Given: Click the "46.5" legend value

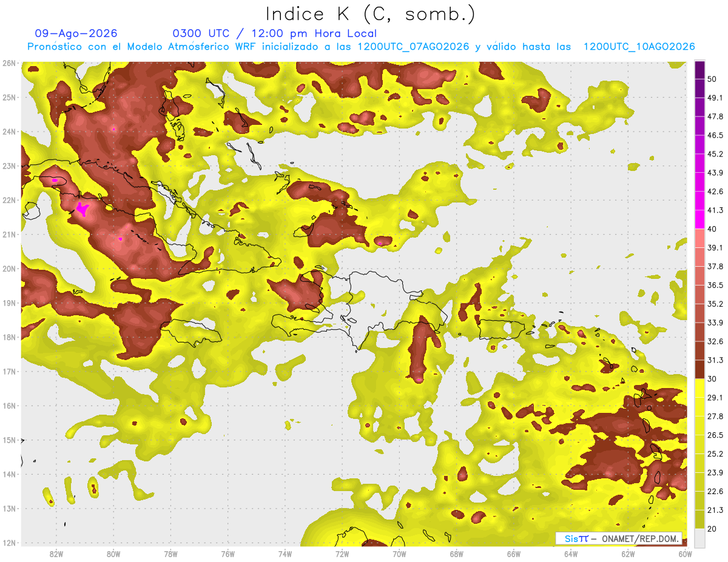Looking at the screenshot, I should point(715,135).
